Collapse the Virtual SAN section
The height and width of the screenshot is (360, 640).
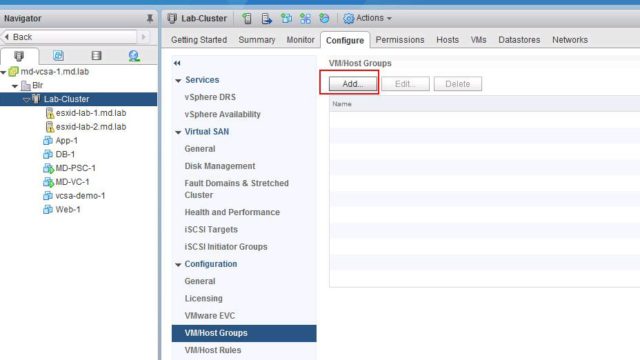coord(178,132)
